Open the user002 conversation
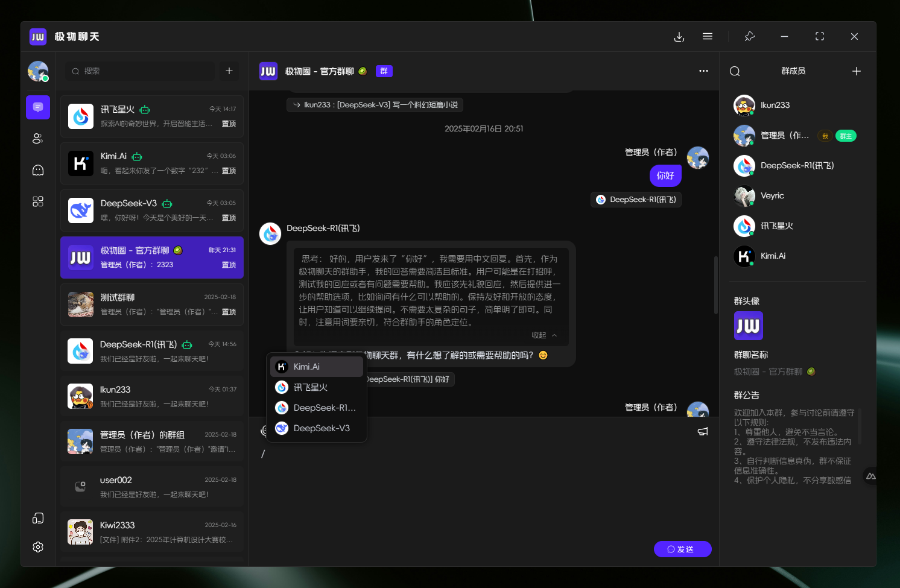This screenshot has height=588, width=900. tap(152, 487)
